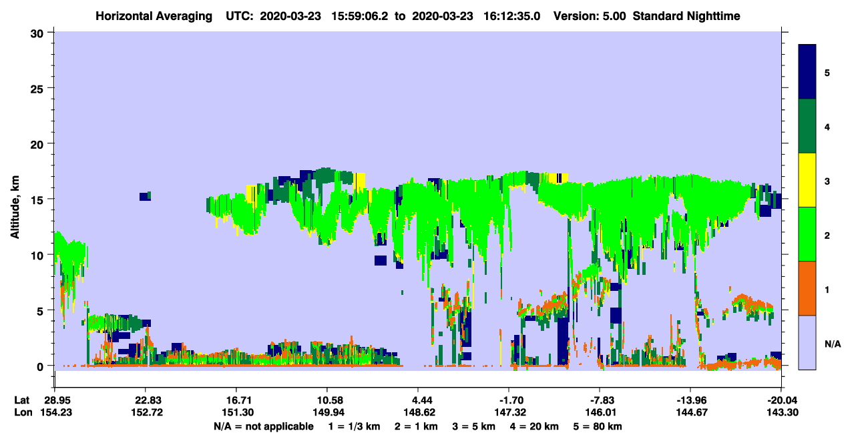Click 'N/A = not applicable' legend text

[x=264, y=426]
